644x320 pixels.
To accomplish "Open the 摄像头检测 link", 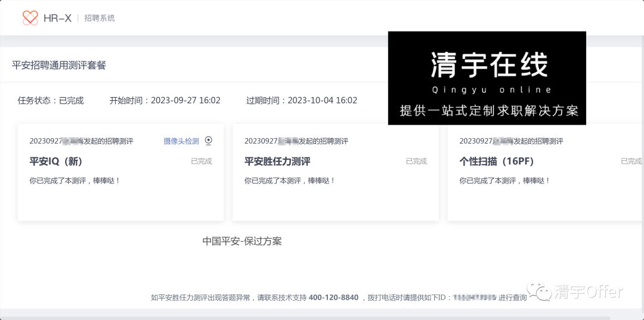I will (181, 141).
